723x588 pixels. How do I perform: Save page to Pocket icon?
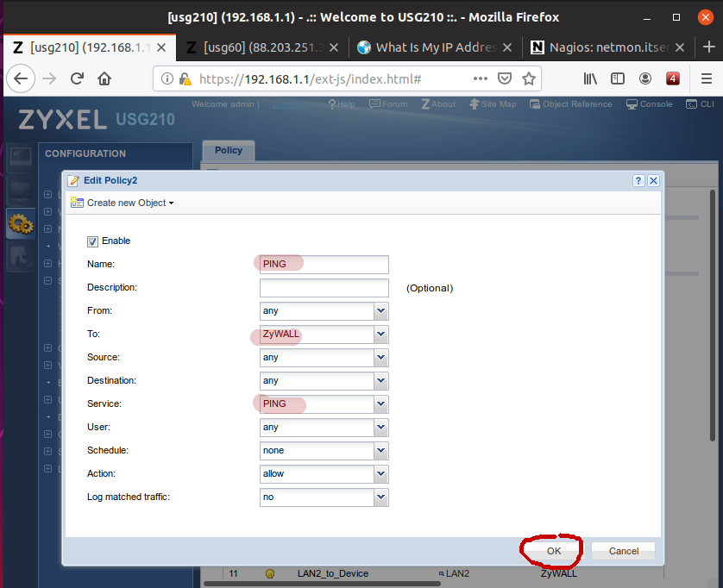505,78
